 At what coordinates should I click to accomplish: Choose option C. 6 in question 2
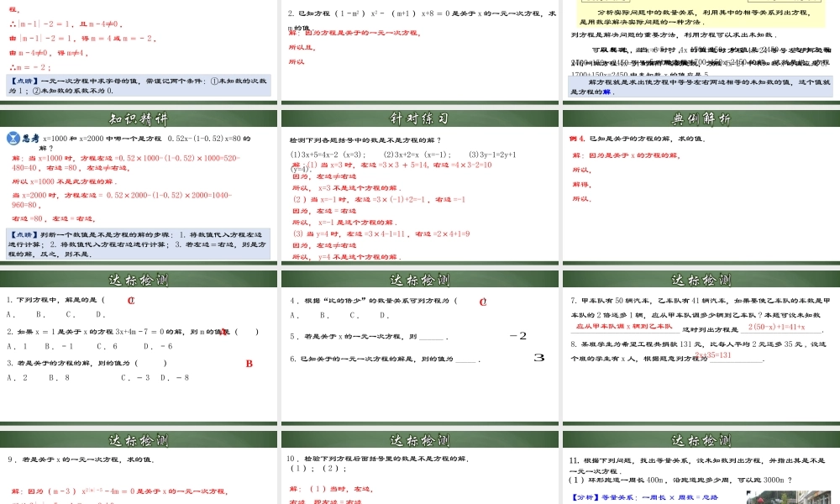108,347
